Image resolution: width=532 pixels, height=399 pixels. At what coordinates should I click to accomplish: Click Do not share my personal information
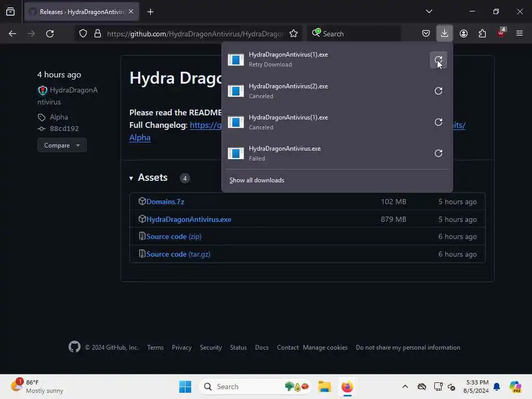pyautogui.click(x=408, y=348)
